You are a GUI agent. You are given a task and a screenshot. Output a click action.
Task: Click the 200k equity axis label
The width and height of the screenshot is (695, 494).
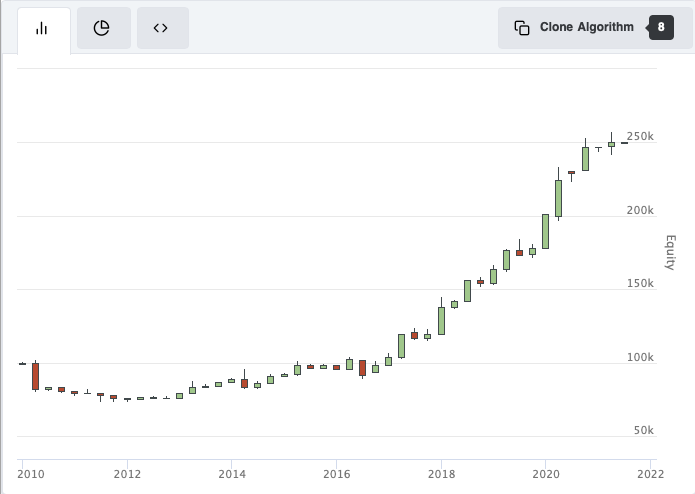640,210
